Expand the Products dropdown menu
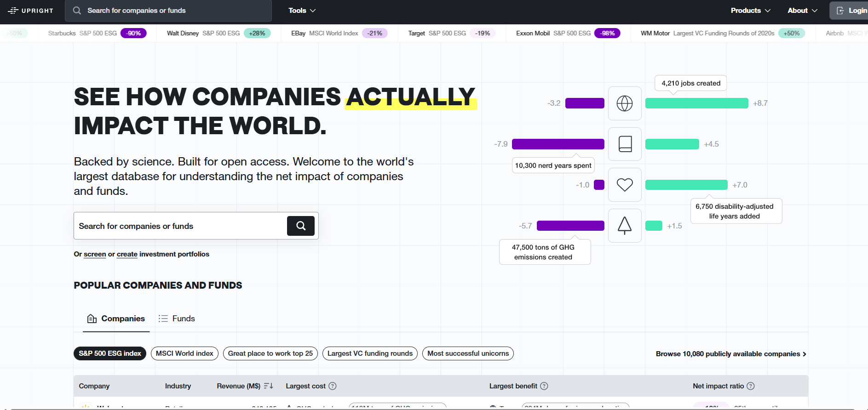 [750, 11]
